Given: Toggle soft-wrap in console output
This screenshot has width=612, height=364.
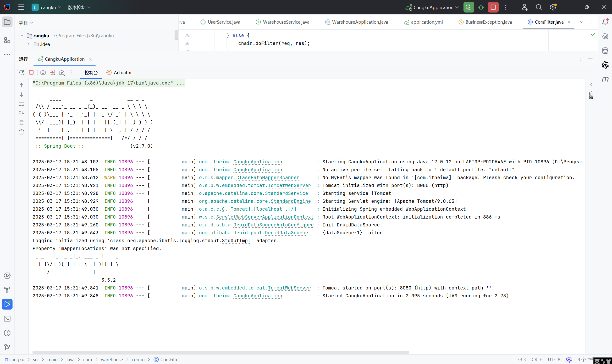Looking at the screenshot, I should click(22, 104).
